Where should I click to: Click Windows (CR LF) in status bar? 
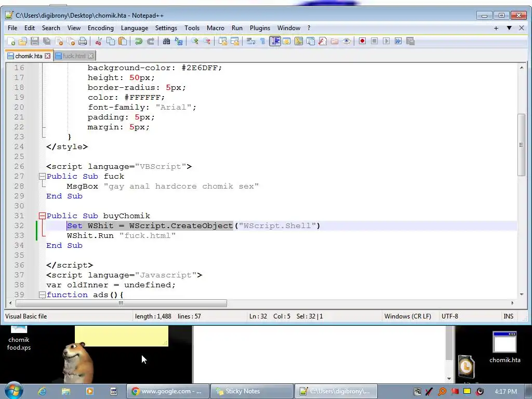407,316
